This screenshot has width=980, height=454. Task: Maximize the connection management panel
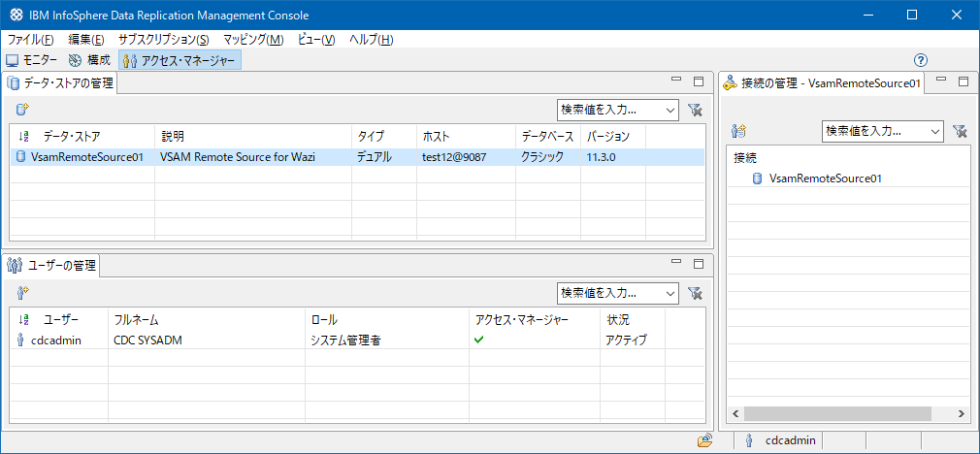(x=964, y=81)
